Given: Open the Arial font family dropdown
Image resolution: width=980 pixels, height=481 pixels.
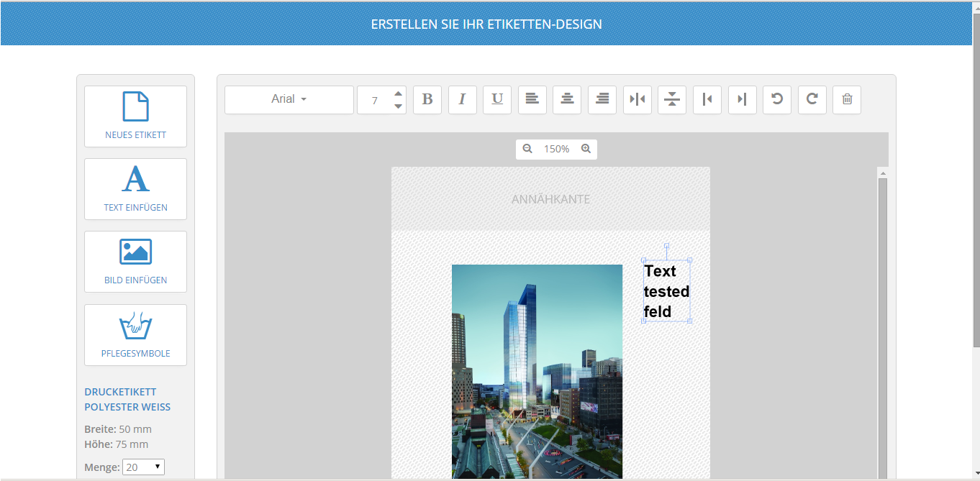Looking at the screenshot, I should (289, 99).
